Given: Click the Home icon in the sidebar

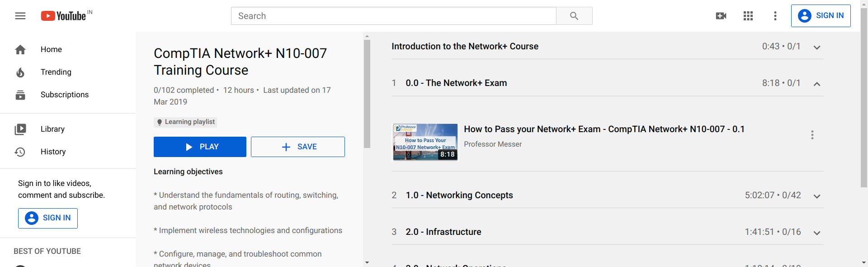Looking at the screenshot, I should [20, 50].
